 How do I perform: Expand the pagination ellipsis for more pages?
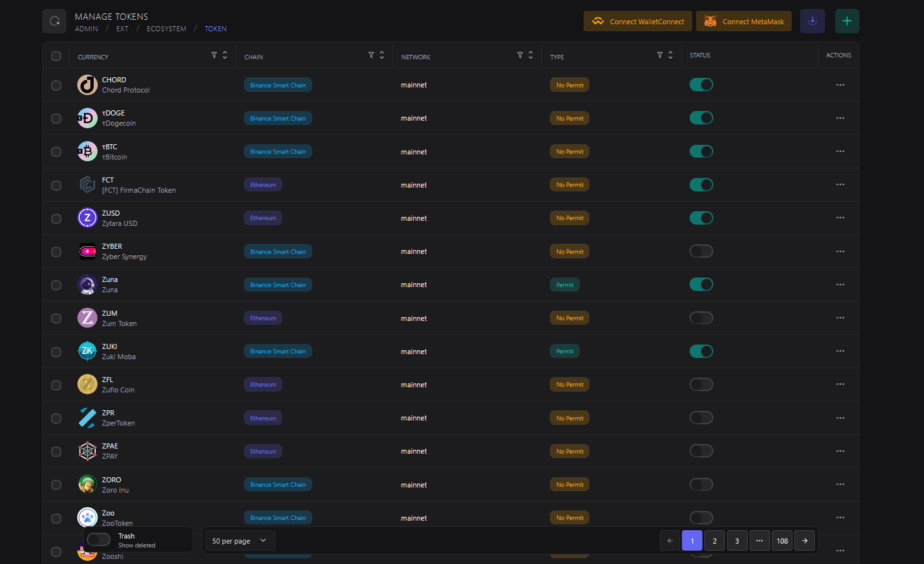759,540
